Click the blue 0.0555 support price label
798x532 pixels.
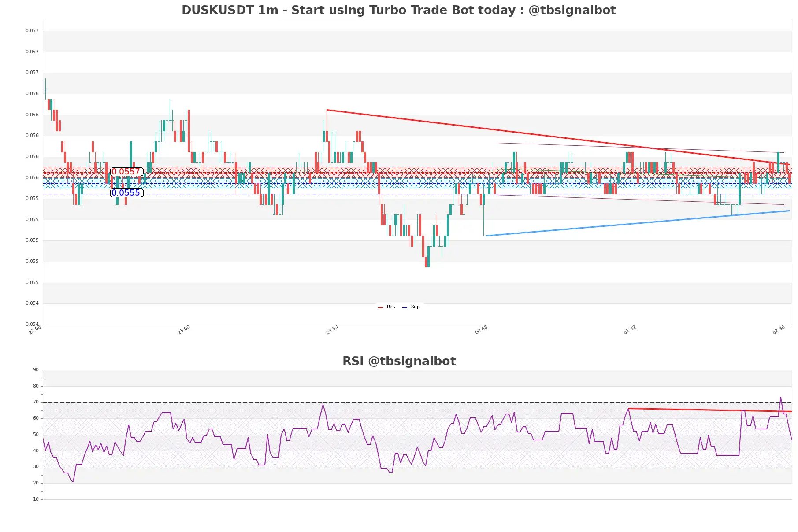point(126,193)
